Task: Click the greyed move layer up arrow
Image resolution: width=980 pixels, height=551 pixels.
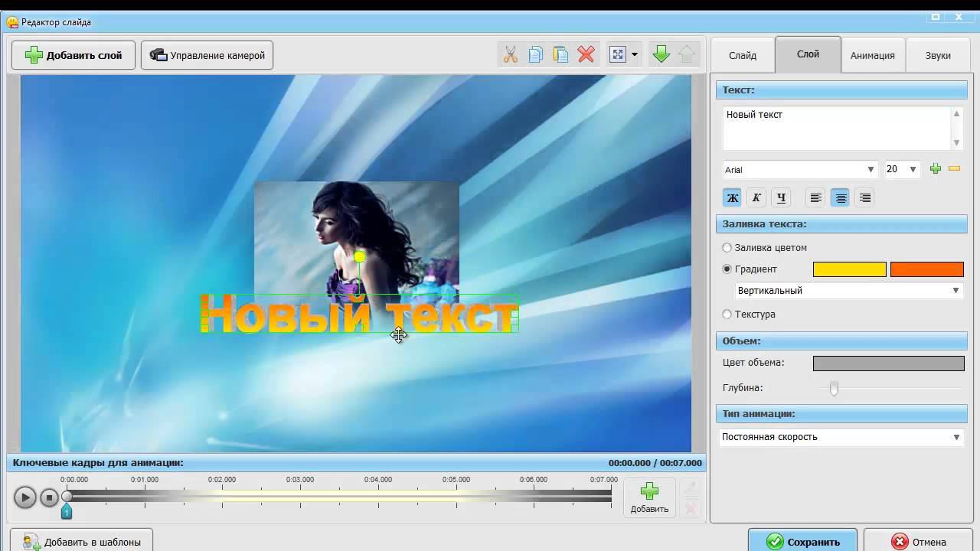Action: [x=687, y=54]
